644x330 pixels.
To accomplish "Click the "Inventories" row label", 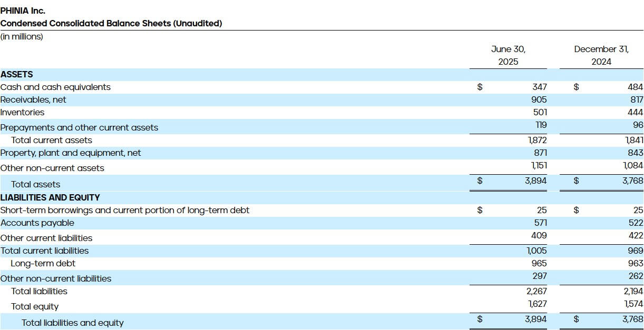I will tap(22, 113).
